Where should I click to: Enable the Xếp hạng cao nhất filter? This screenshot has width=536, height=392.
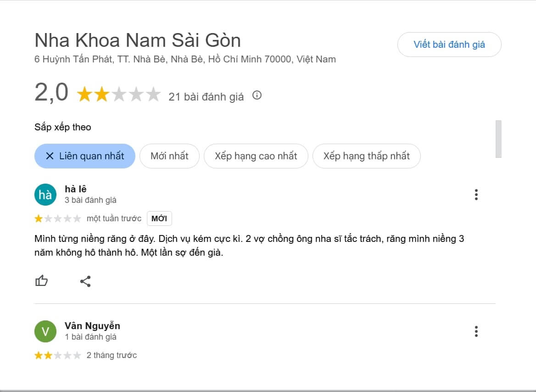pos(256,156)
